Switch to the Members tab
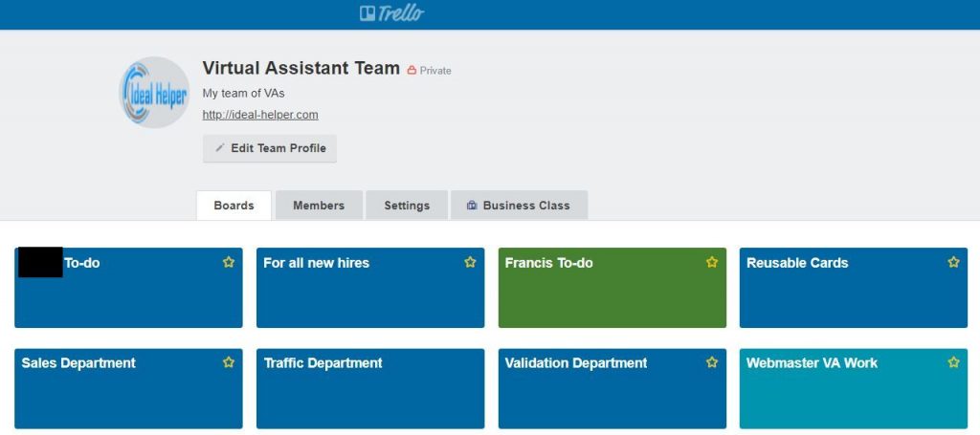Viewport: 980px width, 435px height. point(319,206)
